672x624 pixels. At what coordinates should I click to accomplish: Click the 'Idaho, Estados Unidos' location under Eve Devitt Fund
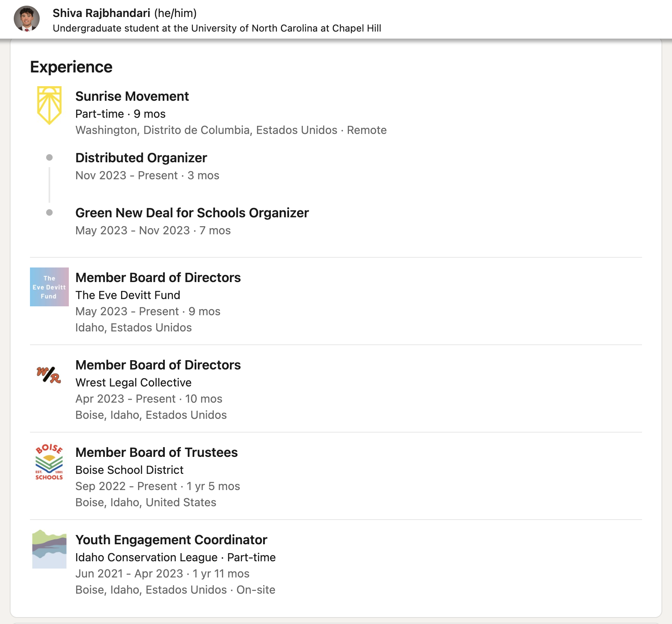[134, 327]
